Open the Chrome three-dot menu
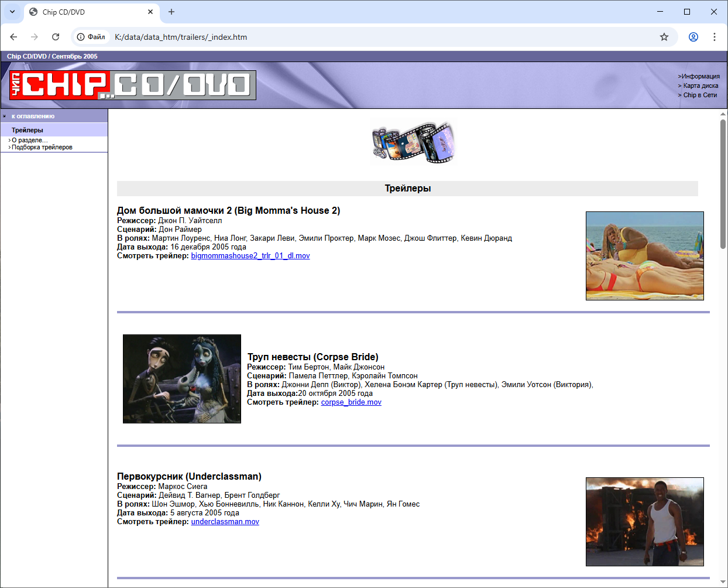Viewport: 728px width, 588px height. [x=715, y=37]
